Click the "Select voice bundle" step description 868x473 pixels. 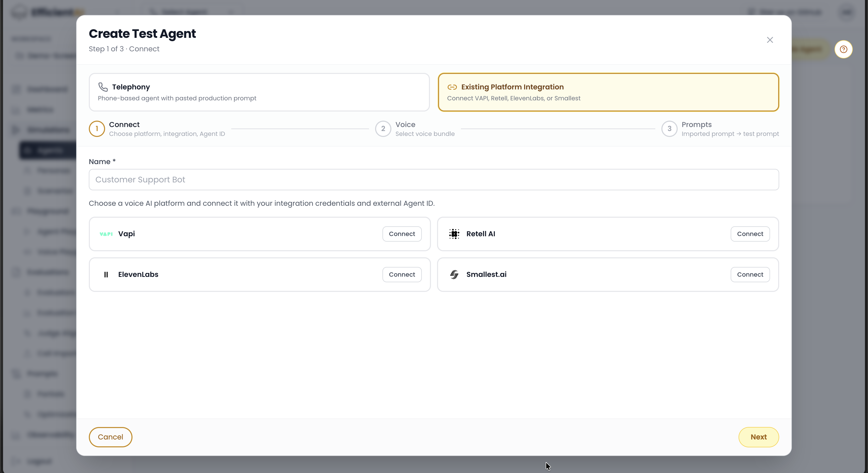[x=425, y=134]
